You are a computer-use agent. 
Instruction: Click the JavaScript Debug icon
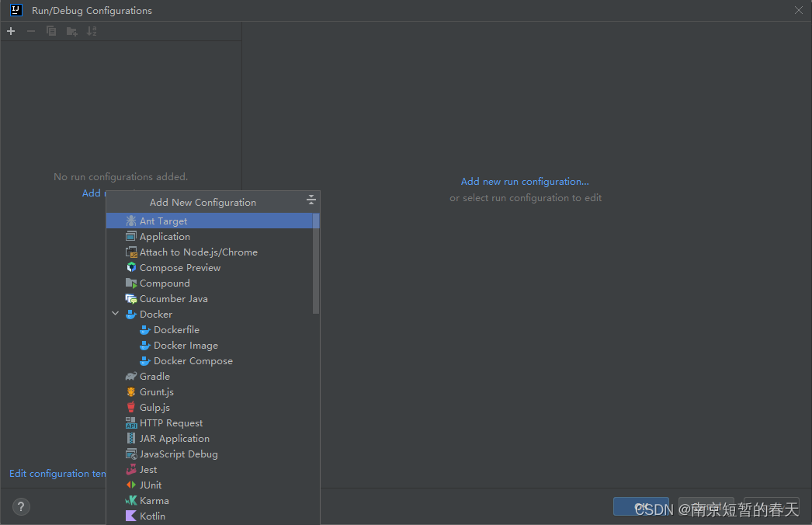click(131, 454)
